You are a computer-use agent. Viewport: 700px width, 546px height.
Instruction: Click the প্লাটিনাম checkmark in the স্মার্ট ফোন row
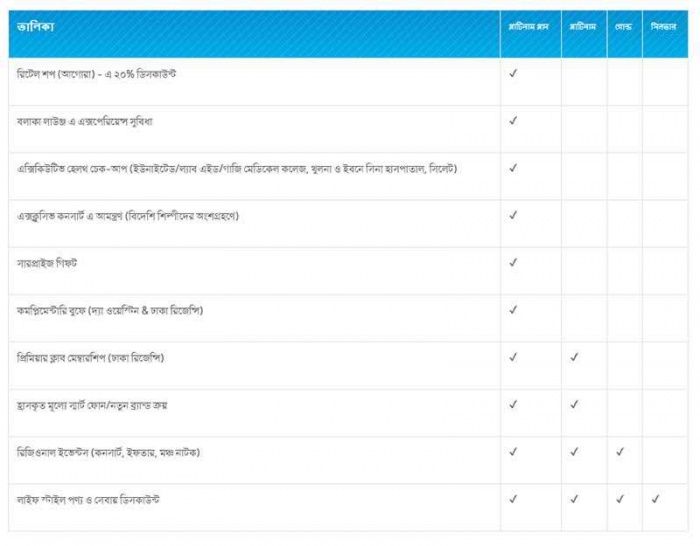click(x=574, y=404)
